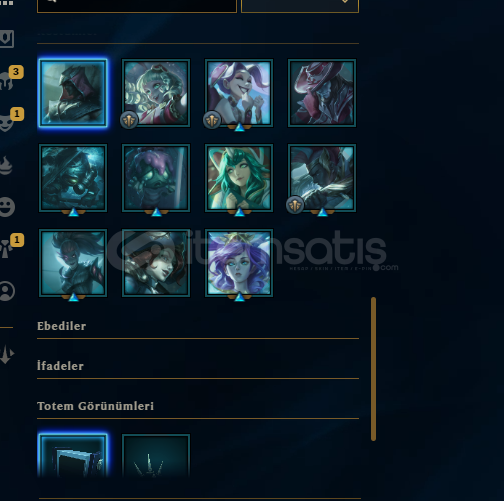Open the skins mask sidebar icon
Viewport: 504px width, 501px height.
pyautogui.click(x=7, y=123)
